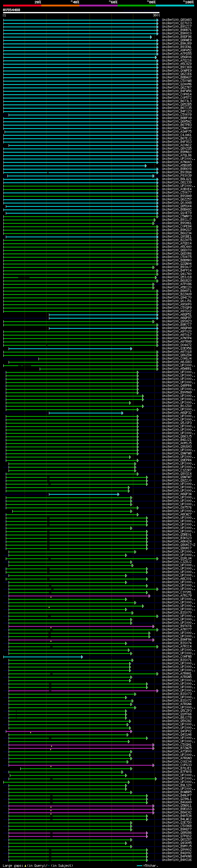Click the red 20% identity legend segment
Viewport: 197px width, 868px height.
coord(22,6)
